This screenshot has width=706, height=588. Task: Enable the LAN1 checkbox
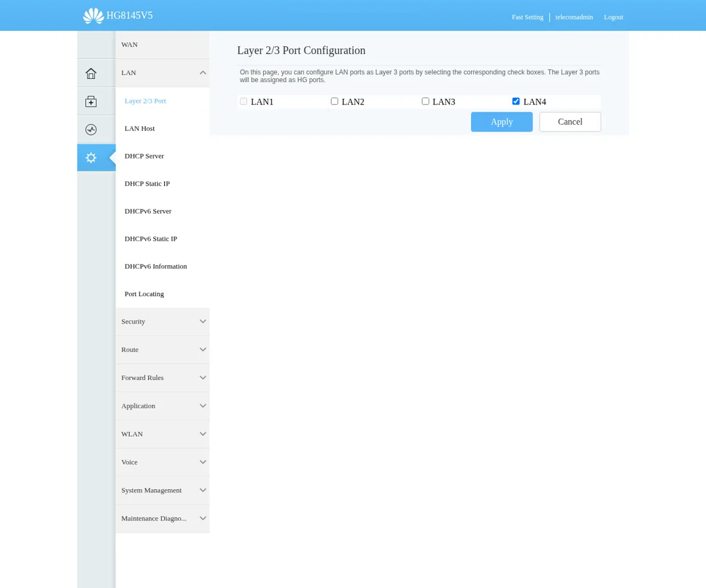[244, 101]
